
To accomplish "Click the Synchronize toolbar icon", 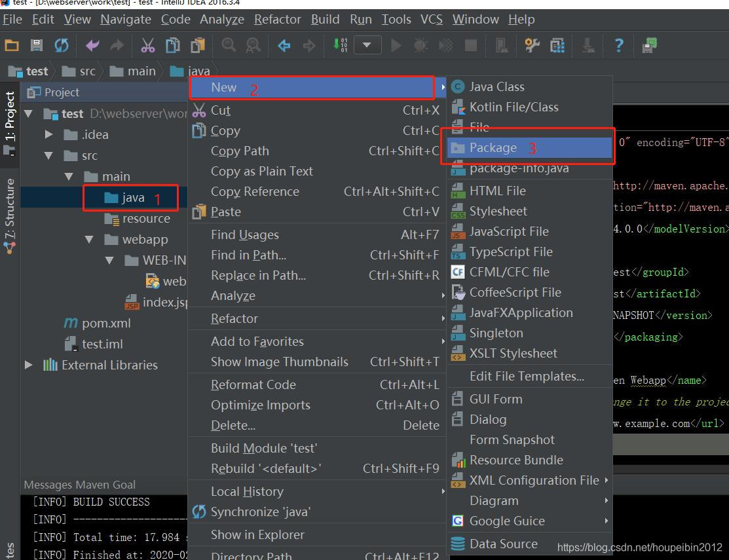I will coord(61,45).
